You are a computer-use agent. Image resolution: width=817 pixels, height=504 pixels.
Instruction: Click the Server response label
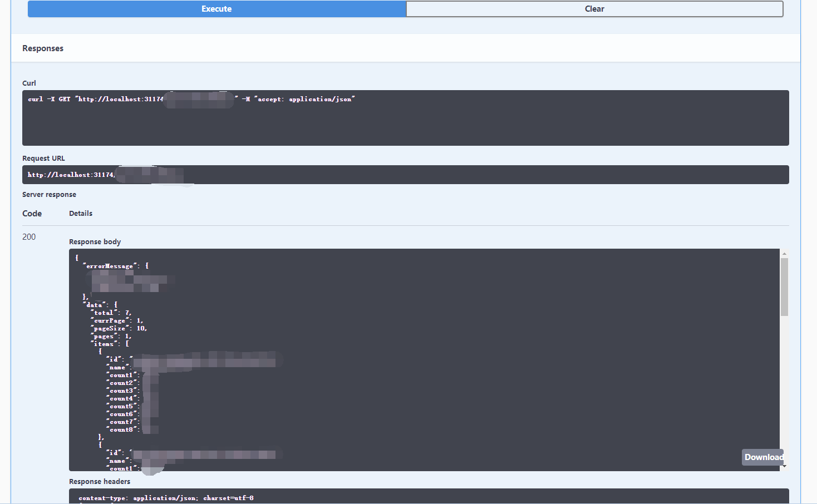pyautogui.click(x=49, y=194)
